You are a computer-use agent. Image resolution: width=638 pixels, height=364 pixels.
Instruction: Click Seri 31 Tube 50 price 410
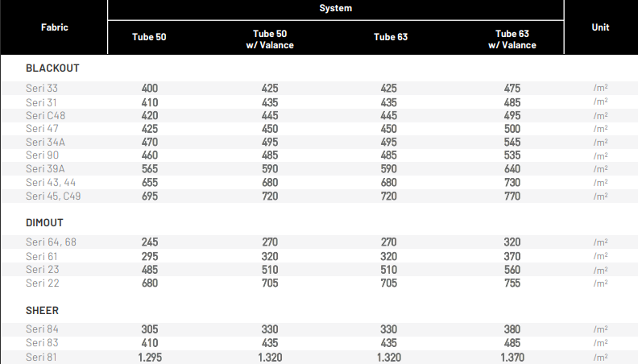(x=150, y=102)
